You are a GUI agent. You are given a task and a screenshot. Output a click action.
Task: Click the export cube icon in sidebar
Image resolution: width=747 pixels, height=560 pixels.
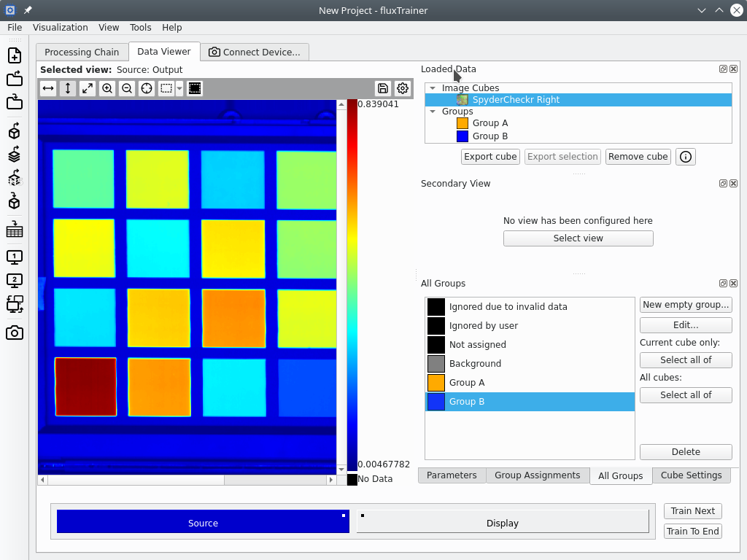(x=15, y=131)
